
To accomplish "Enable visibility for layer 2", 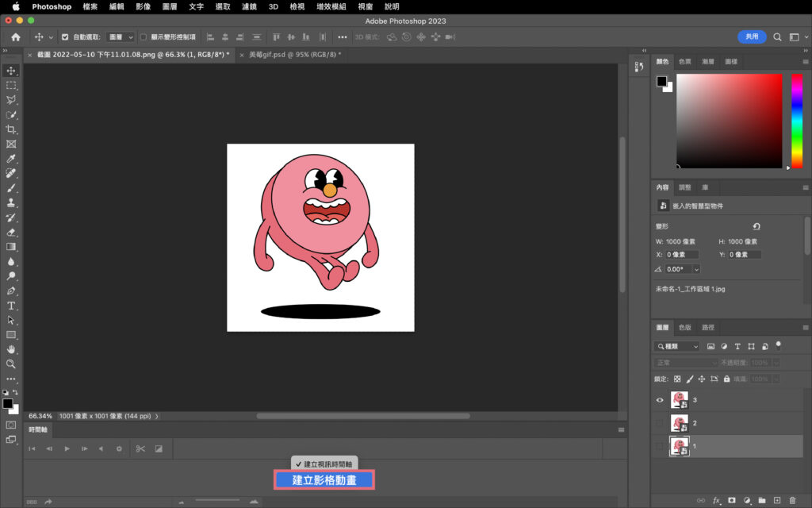I will 659,423.
